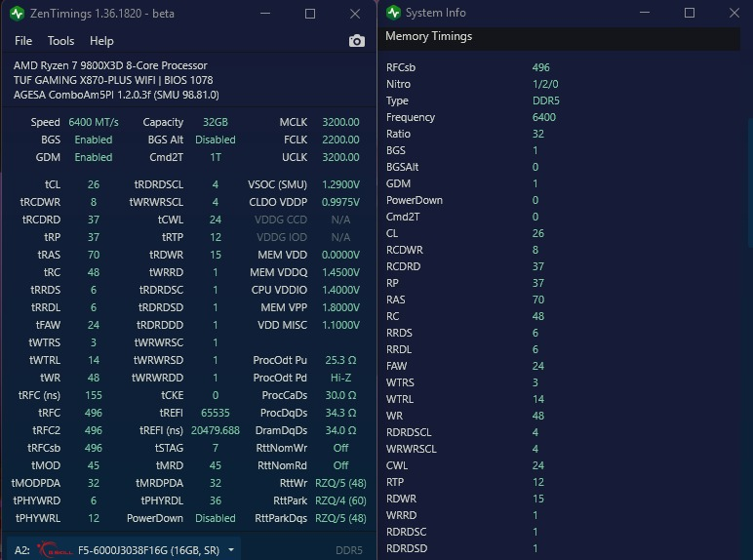Click the System Info vertical scrollbar
753x560 pixels.
coord(750,184)
